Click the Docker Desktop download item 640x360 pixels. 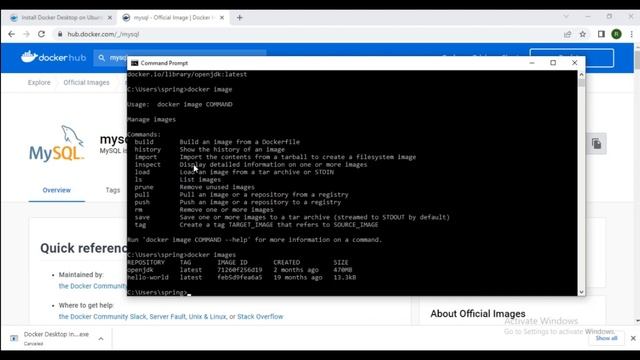click(56, 338)
